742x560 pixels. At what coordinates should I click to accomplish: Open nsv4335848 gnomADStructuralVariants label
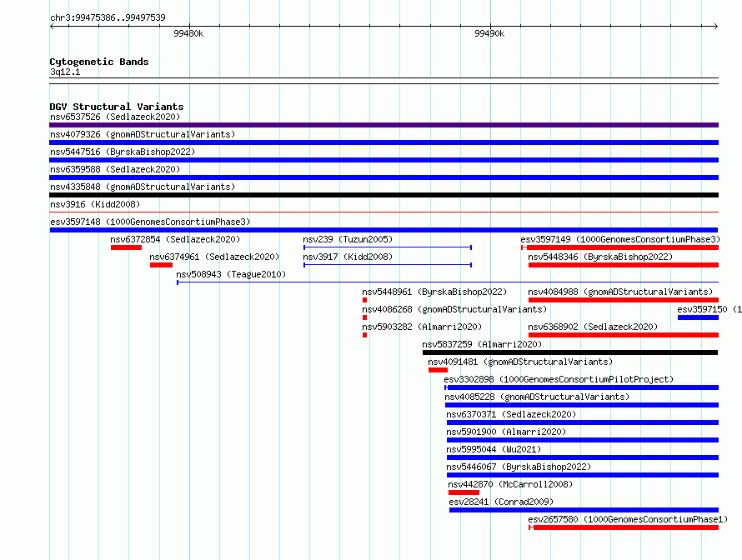pos(143,187)
